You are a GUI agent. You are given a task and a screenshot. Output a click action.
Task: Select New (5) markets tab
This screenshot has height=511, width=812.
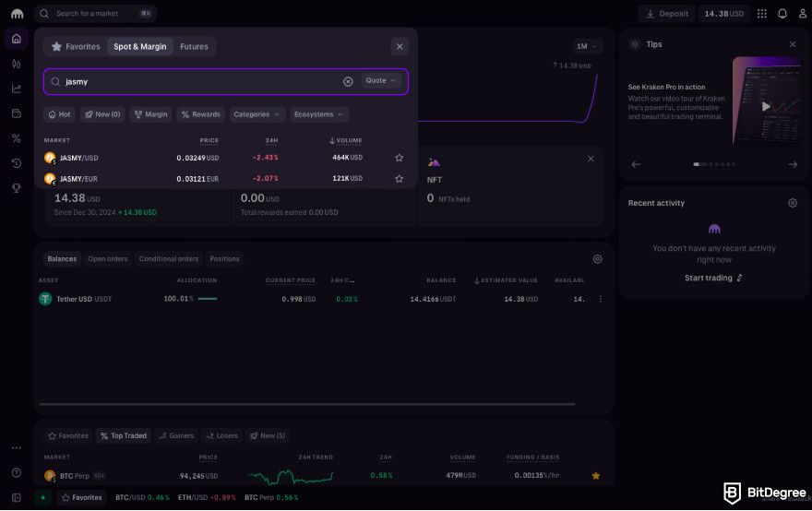[x=268, y=436]
